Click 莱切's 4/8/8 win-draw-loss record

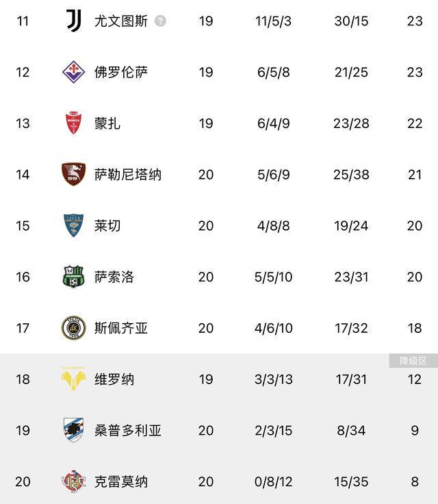[x=274, y=226]
